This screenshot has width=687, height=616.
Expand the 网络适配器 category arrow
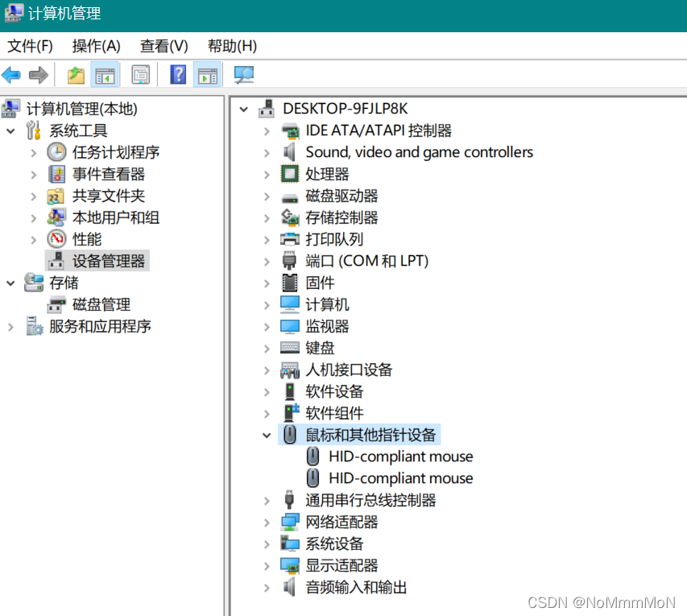[267, 522]
